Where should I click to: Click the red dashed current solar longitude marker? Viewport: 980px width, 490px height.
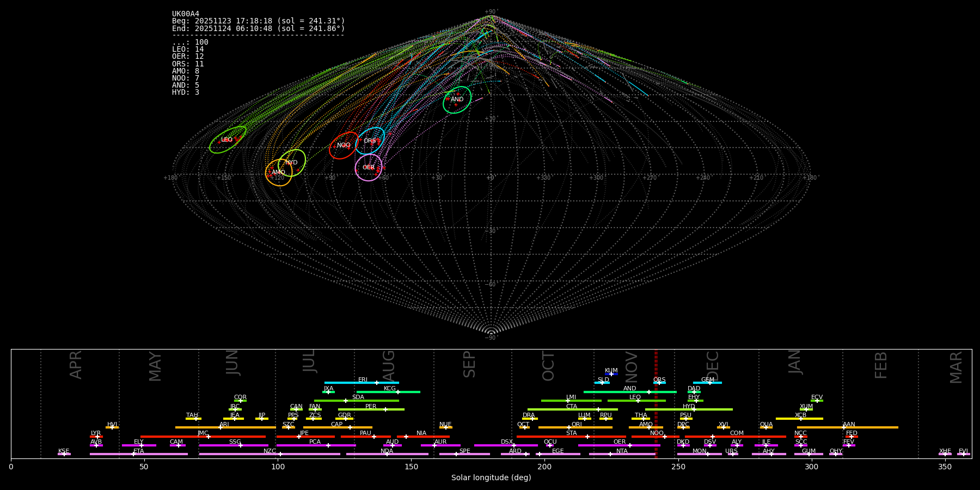[x=656, y=403]
